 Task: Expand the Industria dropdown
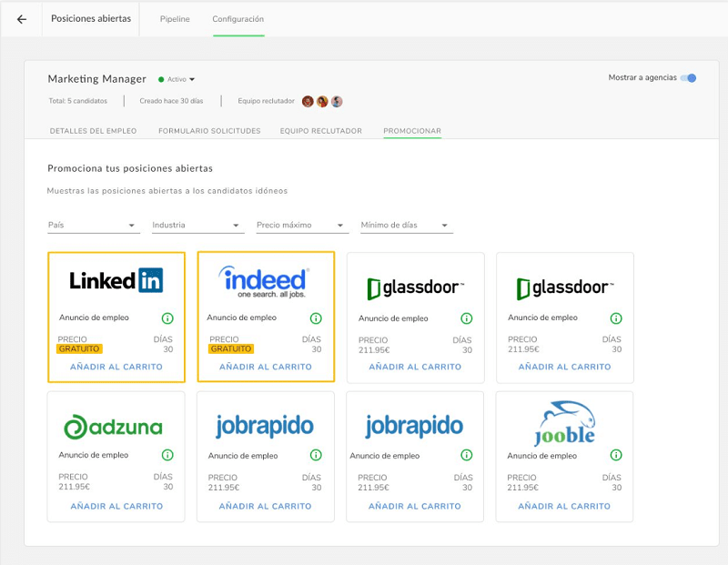pyautogui.click(x=197, y=225)
